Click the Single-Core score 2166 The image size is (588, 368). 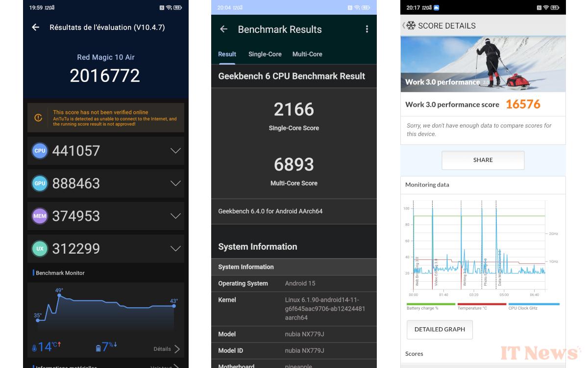[x=294, y=109]
